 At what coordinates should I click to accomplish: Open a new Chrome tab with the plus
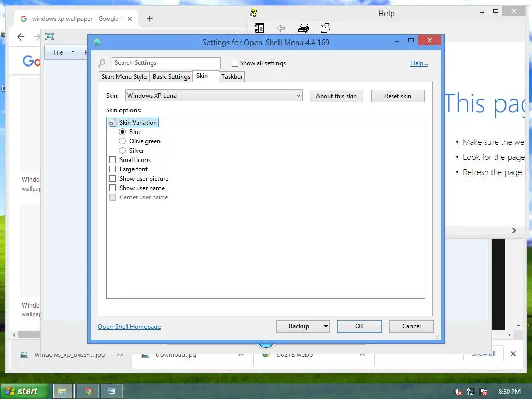149,19
